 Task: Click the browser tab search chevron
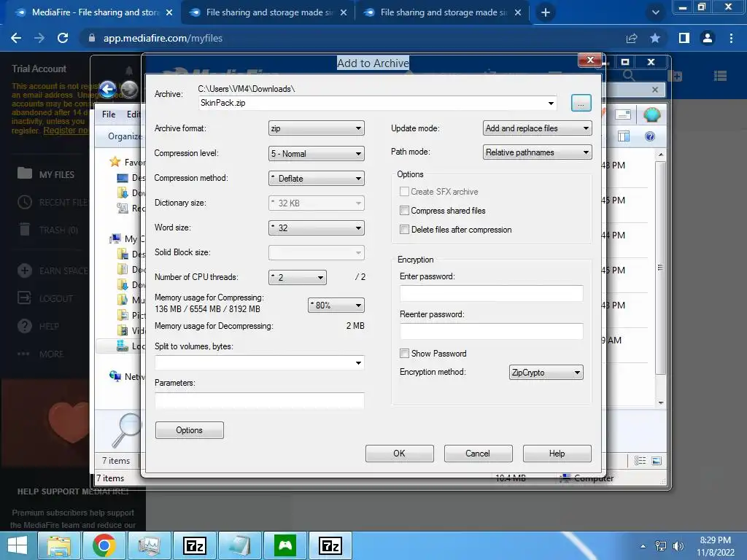pyautogui.click(x=656, y=13)
